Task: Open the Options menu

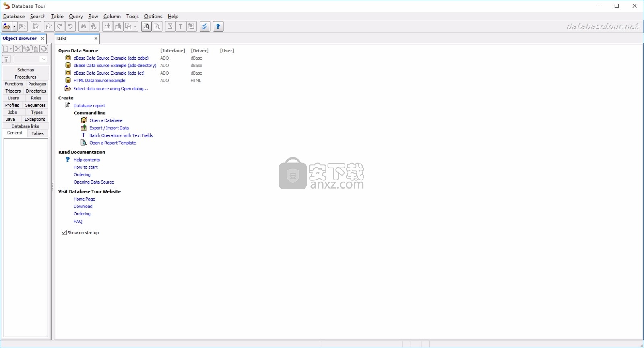Action: (x=153, y=17)
